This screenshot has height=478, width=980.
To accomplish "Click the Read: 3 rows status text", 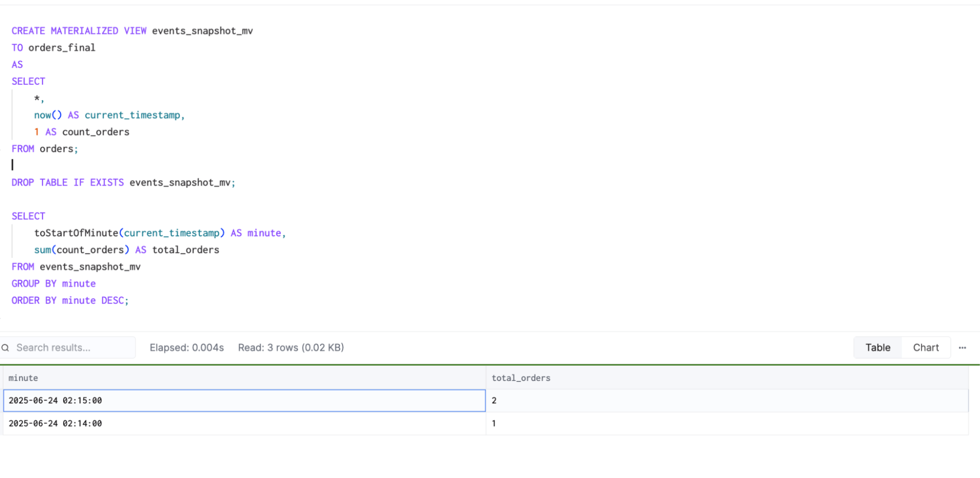I will (291, 348).
